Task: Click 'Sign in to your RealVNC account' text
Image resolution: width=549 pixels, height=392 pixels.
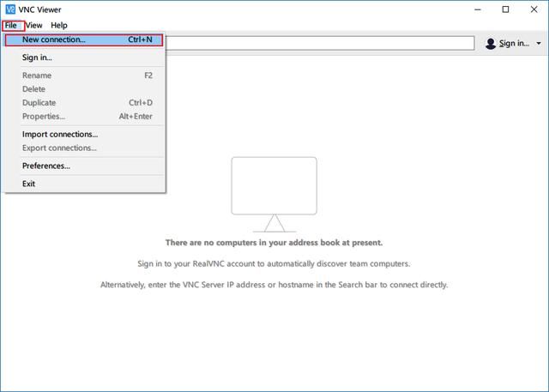Action: 274,263
